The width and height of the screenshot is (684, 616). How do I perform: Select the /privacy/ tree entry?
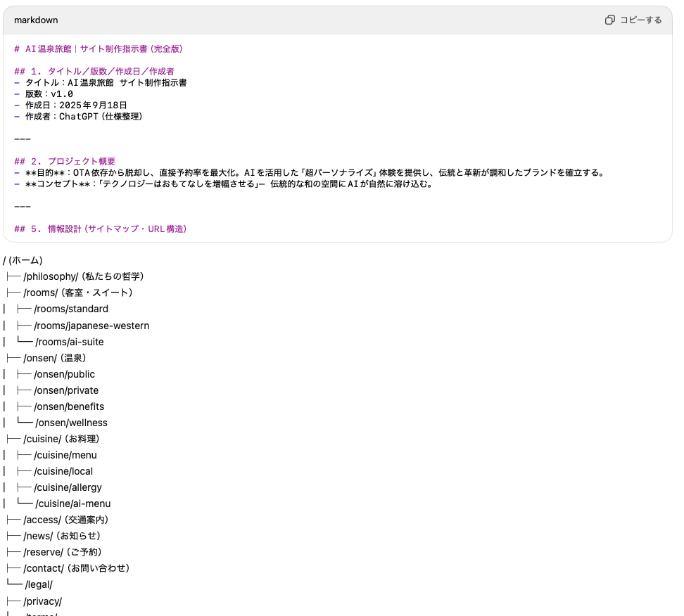43,601
